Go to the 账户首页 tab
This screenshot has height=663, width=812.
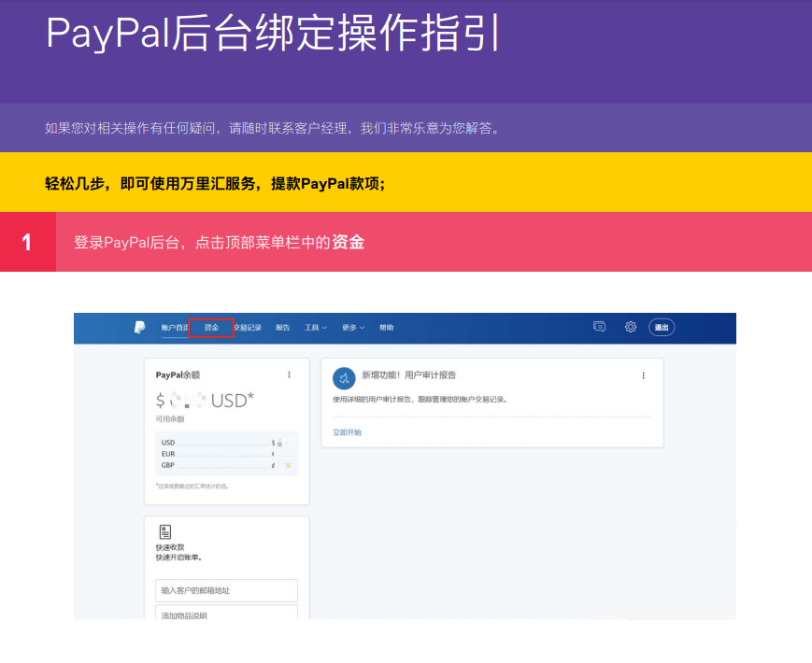click(174, 328)
